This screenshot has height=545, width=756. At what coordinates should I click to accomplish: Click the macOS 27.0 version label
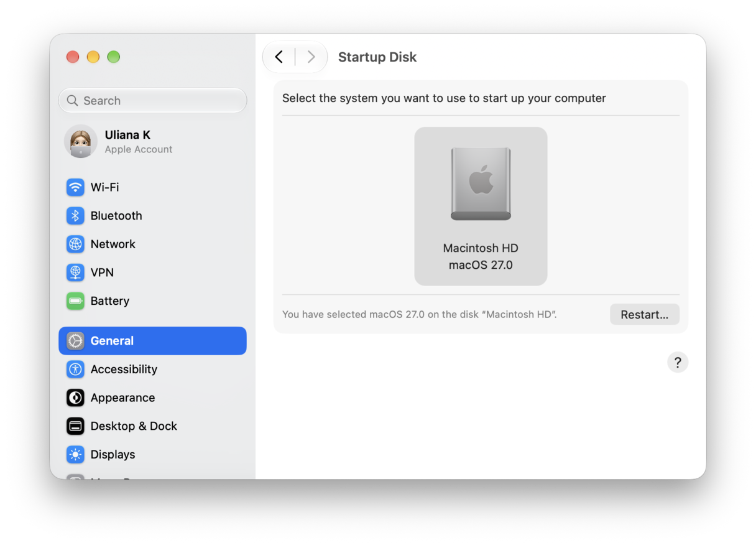(481, 265)
